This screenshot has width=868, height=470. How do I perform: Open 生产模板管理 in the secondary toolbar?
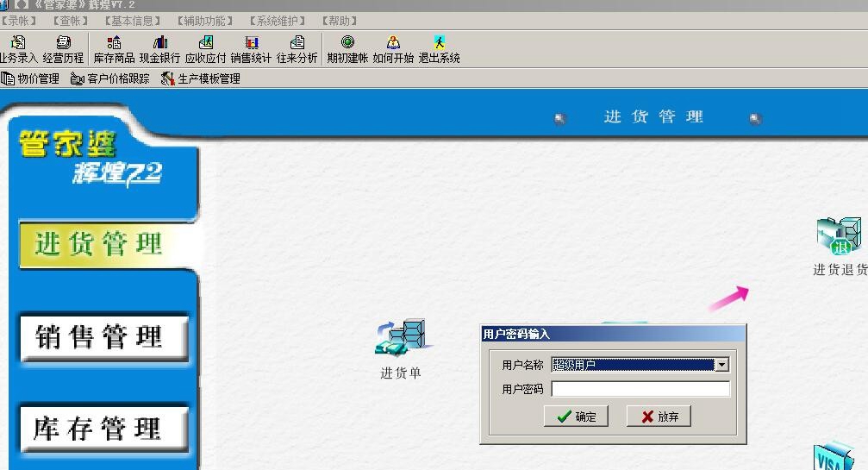200,78
